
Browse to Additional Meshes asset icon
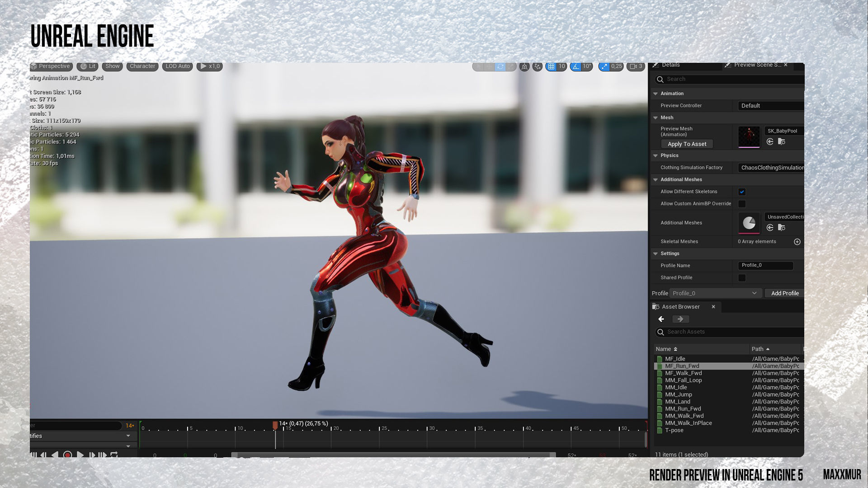click(782, 228)
